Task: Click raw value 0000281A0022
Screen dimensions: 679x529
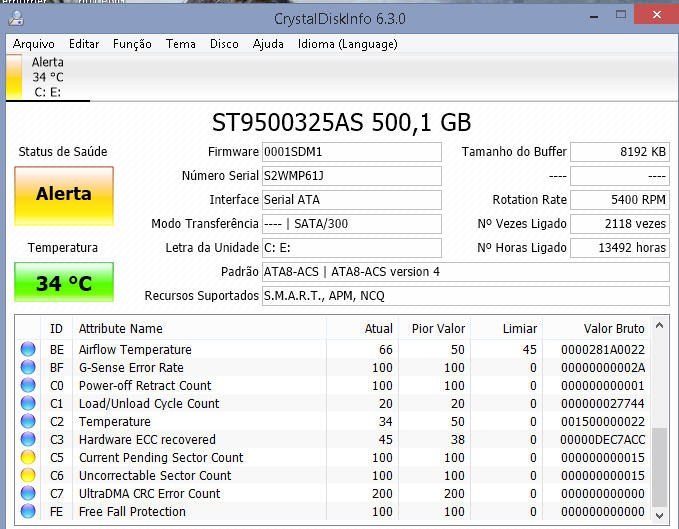Action: [603, 349]
